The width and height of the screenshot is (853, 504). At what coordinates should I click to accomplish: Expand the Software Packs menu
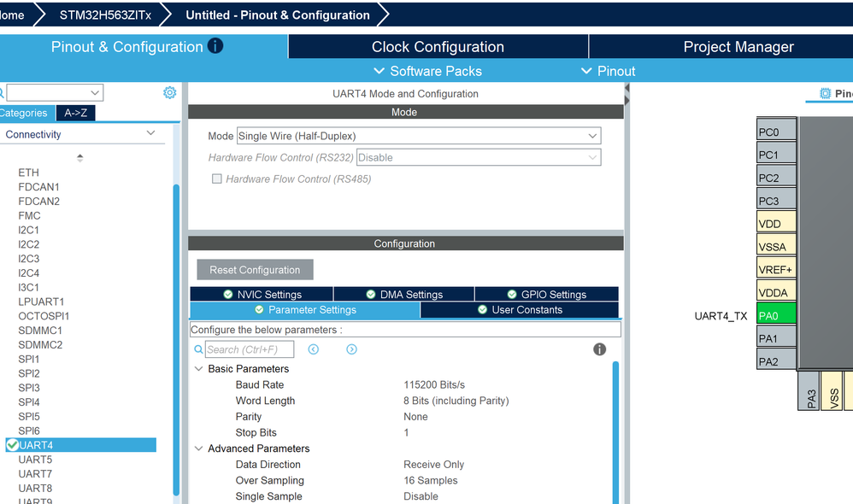click(427, 71)
